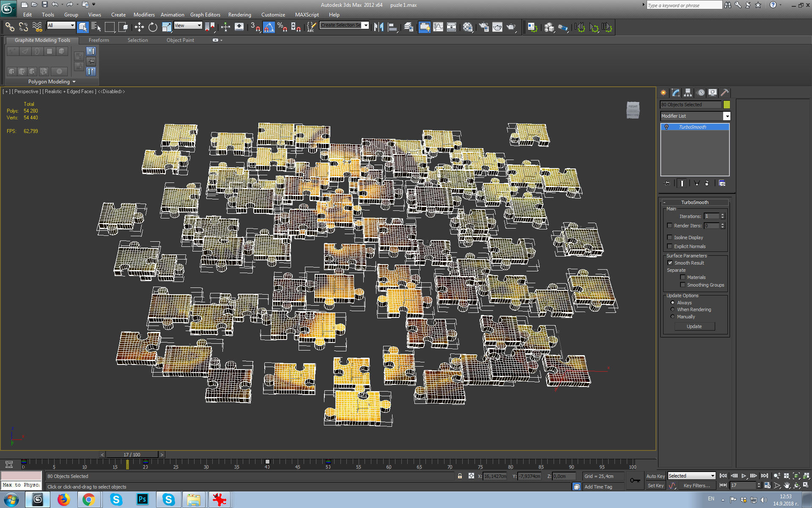The width and height of the screenshot is (812, 508).
Task: Open the Schematic View icon
Action: pos(452,27)
